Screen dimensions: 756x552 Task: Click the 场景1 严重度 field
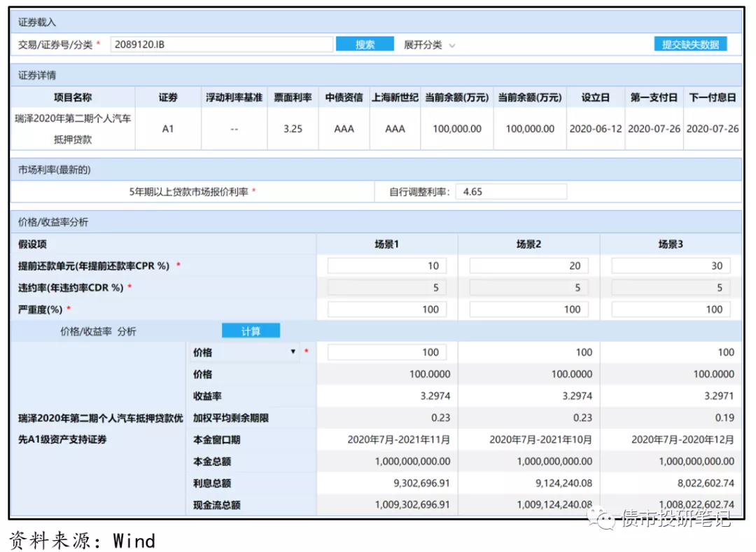(386, 310)
